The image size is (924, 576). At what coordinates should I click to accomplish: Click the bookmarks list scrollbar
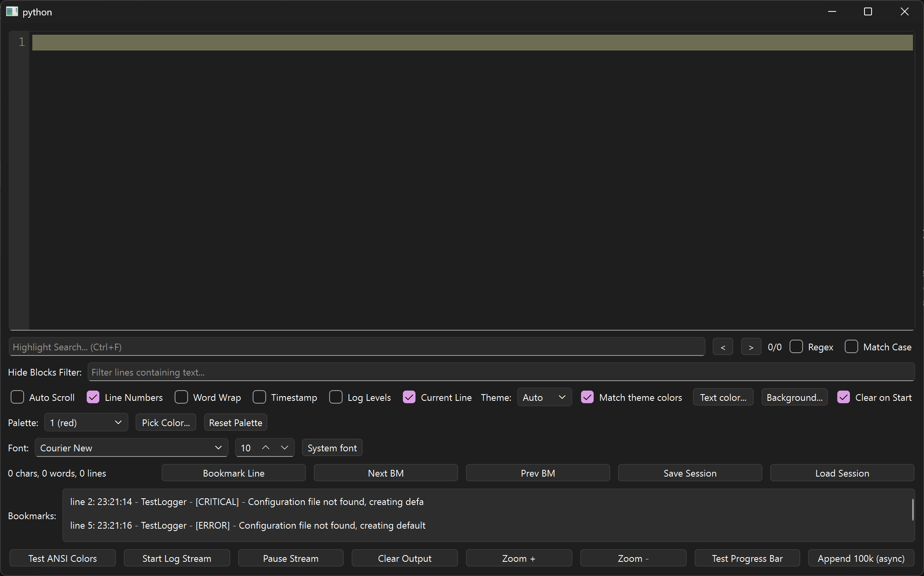coord(913,510)
